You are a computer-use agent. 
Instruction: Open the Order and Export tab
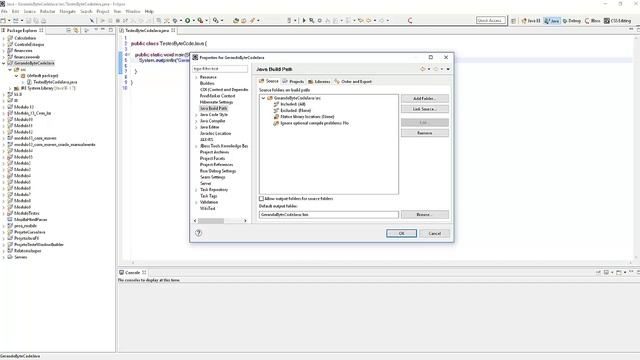click(x=353, y=81)
